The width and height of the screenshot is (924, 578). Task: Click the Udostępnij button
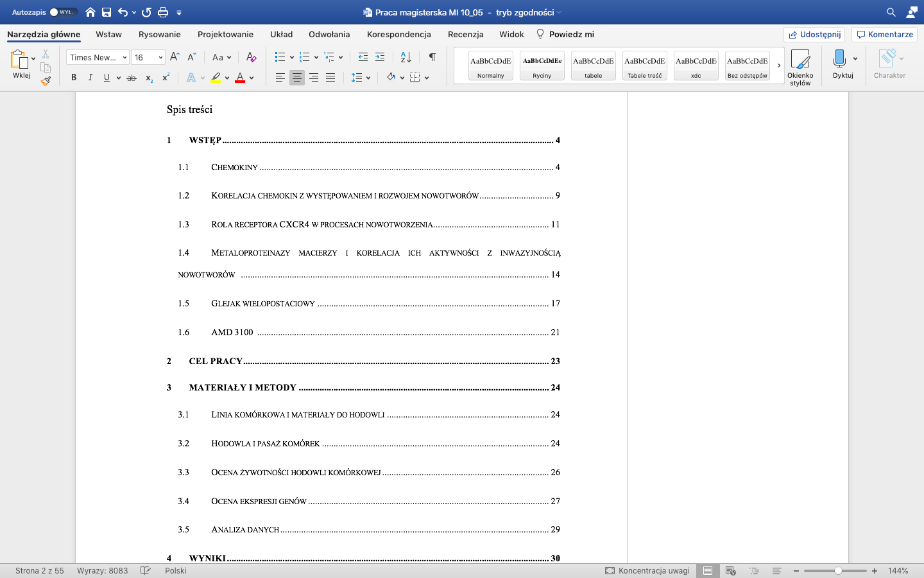point(814,35)
